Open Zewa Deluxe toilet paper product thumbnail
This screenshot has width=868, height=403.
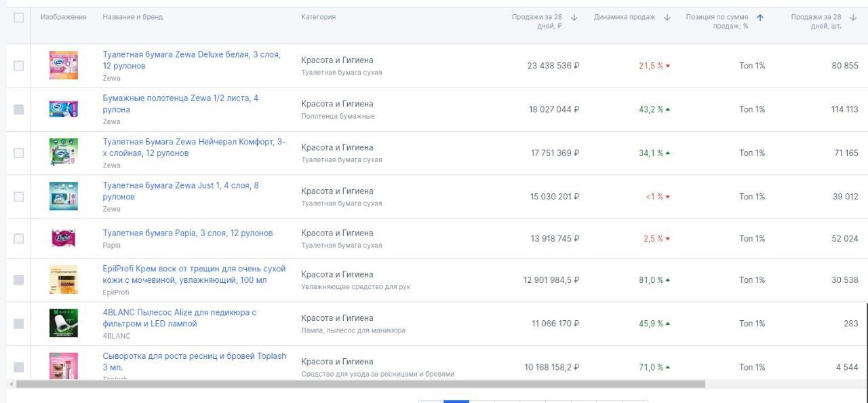(63, 66)
